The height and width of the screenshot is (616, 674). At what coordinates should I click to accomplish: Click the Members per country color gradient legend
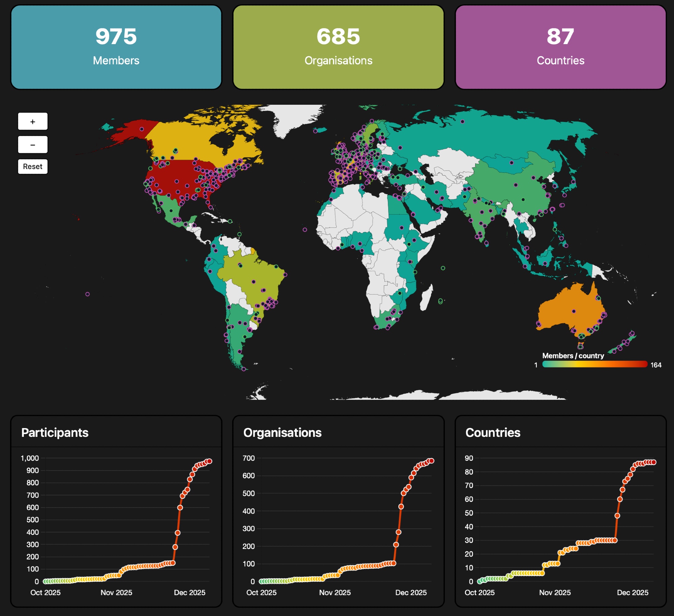(x=594, y=364)
